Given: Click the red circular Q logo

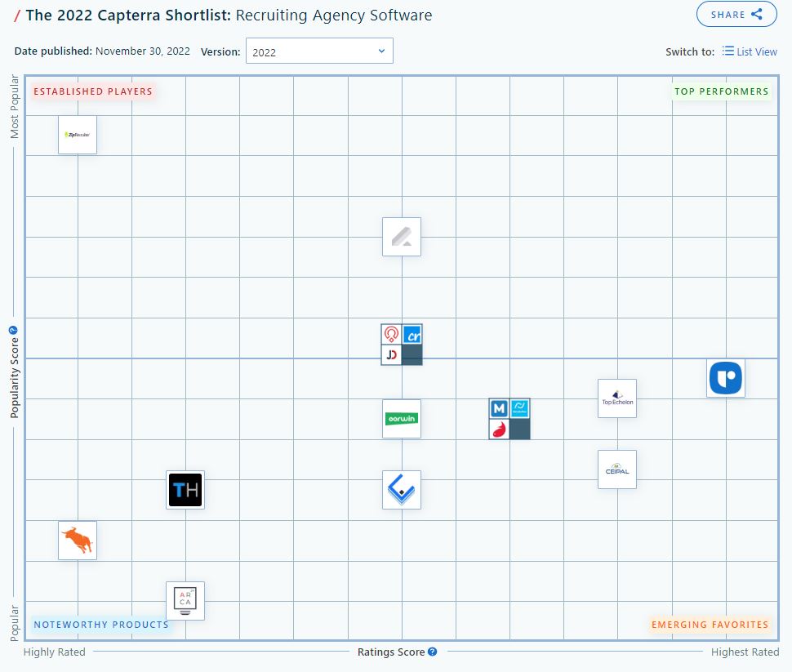Looking at the screenshot, I should coord(391,334).
